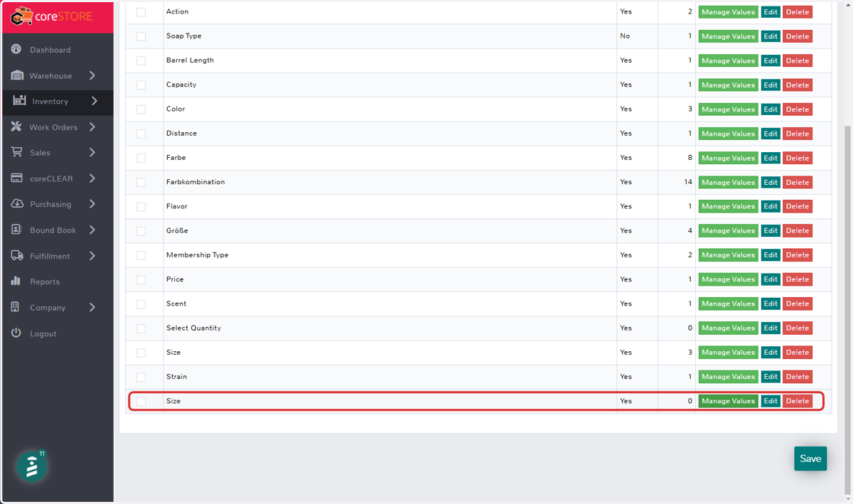This screenshot has height=504, width=853.
Task: Click the Sales shopping cart icon
Action: coord(17,153)
